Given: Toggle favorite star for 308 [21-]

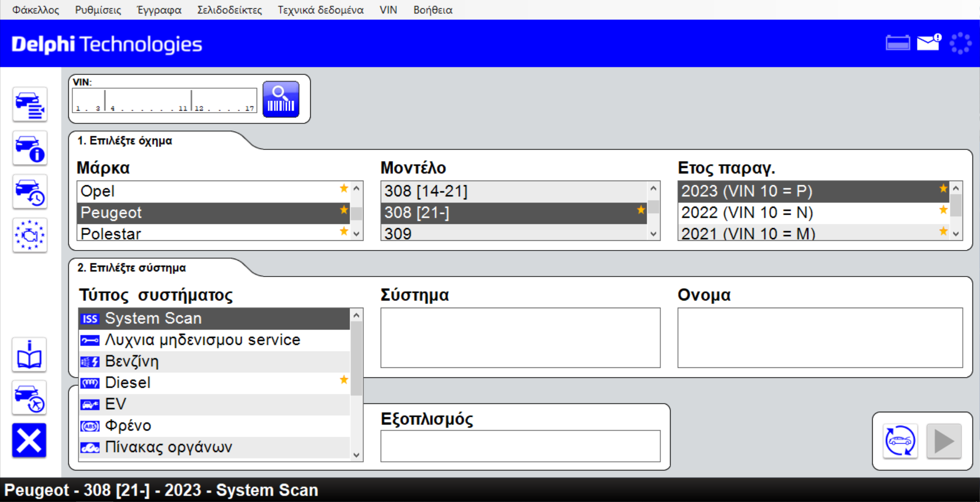Looking at the screenshot, I should pos(641,210).
